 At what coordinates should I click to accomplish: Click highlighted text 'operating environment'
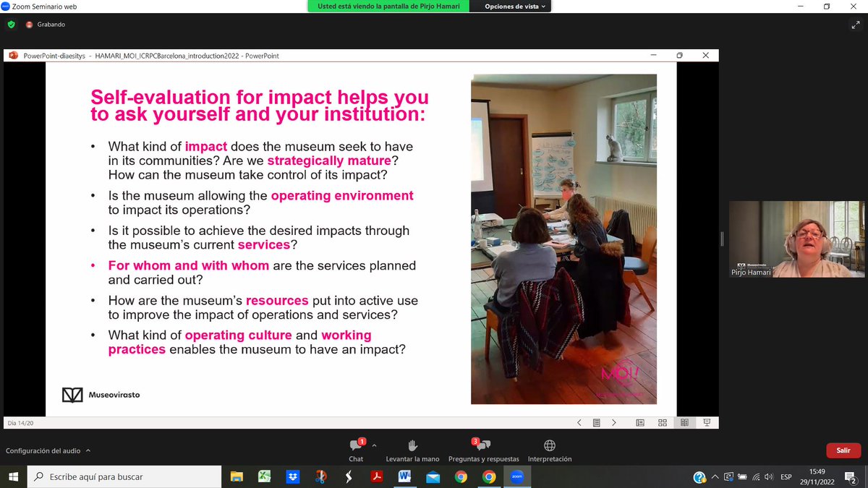point(342,195)
